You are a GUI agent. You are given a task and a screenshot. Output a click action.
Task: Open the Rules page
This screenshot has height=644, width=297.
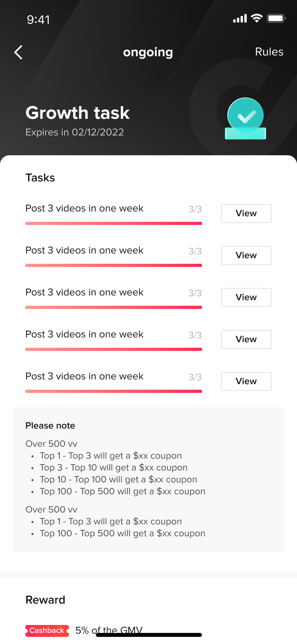tap(269, 52)
